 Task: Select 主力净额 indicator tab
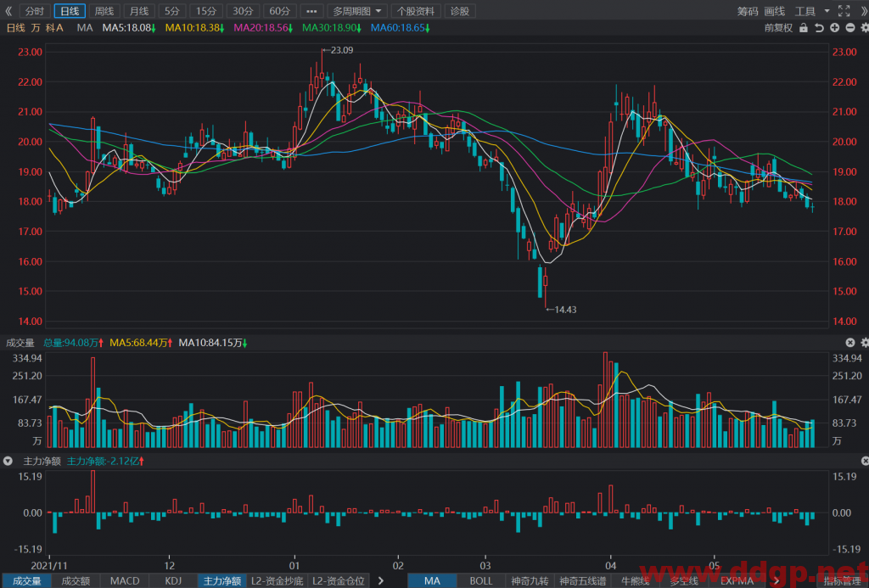pyautogui.click(x=222, y=581)
